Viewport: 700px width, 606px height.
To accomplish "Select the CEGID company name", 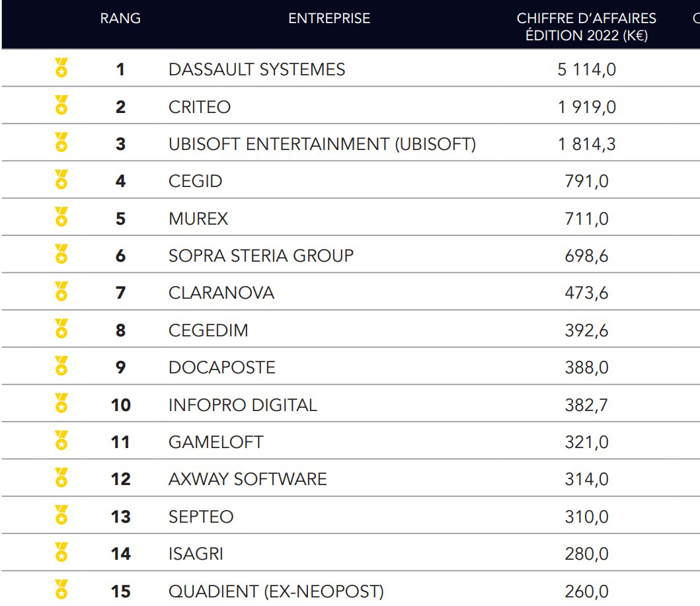I will (x=195, y=181).
